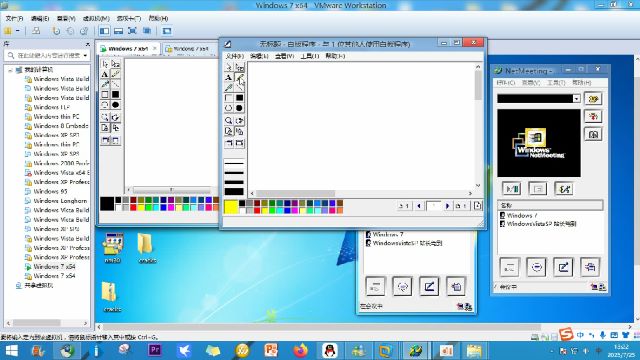This screenshot has height=360, width=640.
Task: Toggle Remote Pointer in front whiteboard
Action: click(x=240, y=121)
